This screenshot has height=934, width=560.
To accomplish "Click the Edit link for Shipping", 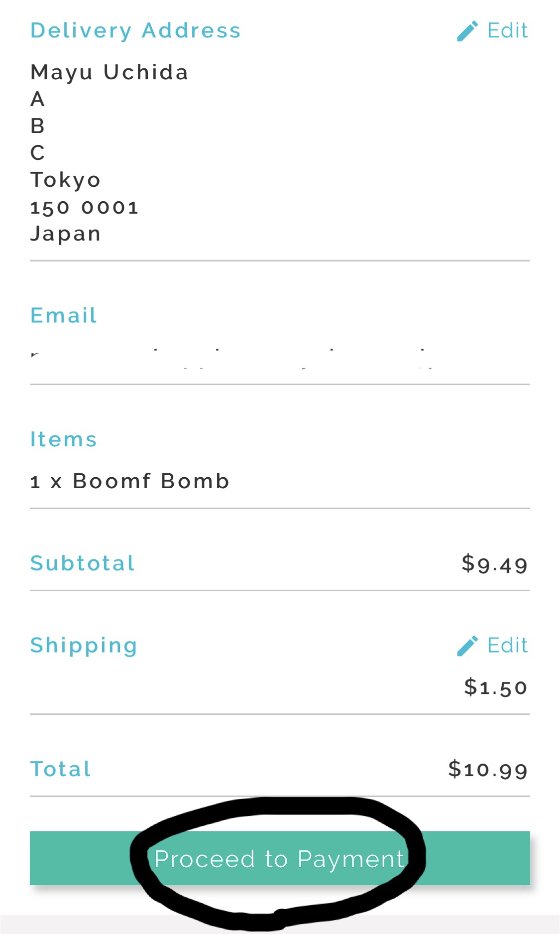I will click(507, 646).
